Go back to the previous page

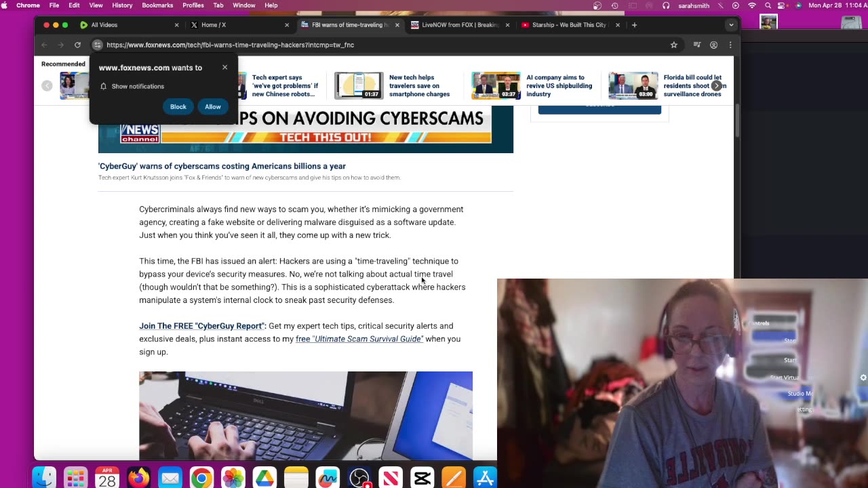(x=44, y=45)
